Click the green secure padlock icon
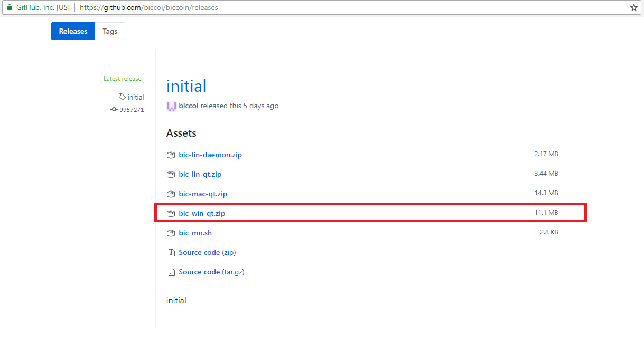 (9, 7)
